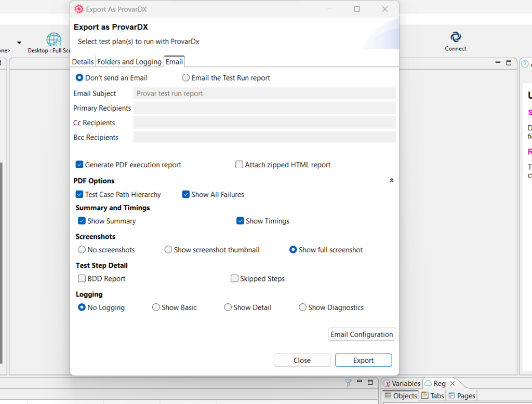
Task: Click the Export button
Action: point(363,360)
